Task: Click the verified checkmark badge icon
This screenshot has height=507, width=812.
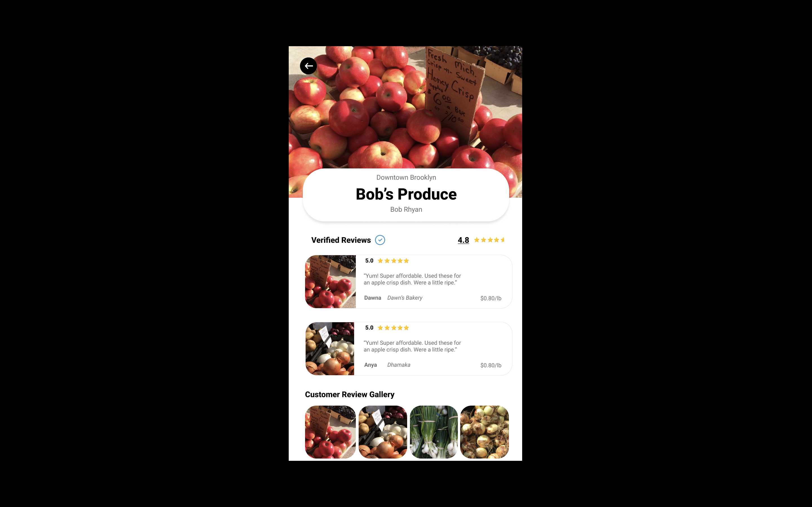Action: (380, 240)
